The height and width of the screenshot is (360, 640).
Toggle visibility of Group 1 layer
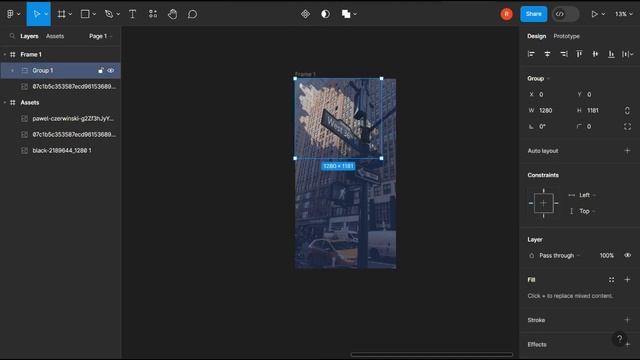[x=111, y=70]
